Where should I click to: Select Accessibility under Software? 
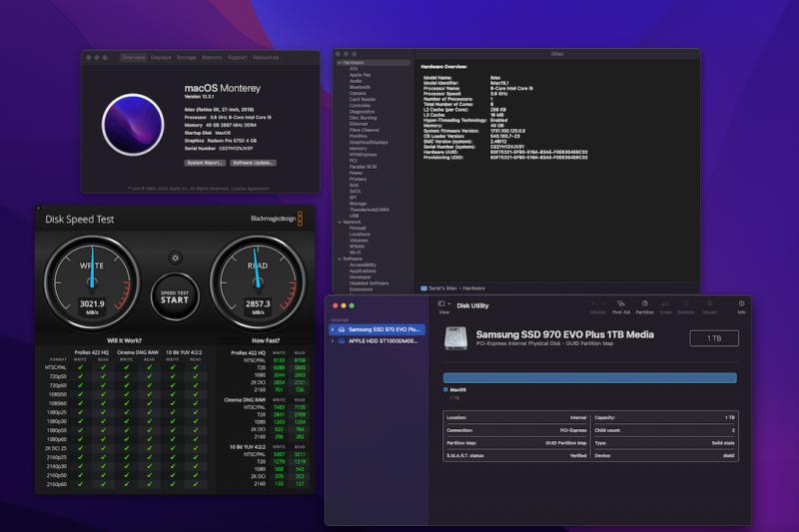point(363,265)
